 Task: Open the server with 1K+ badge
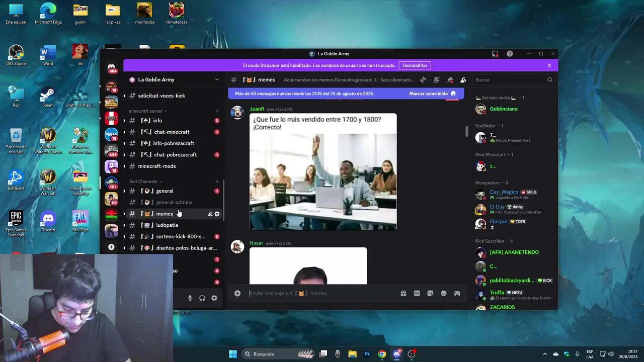[111, 183]
